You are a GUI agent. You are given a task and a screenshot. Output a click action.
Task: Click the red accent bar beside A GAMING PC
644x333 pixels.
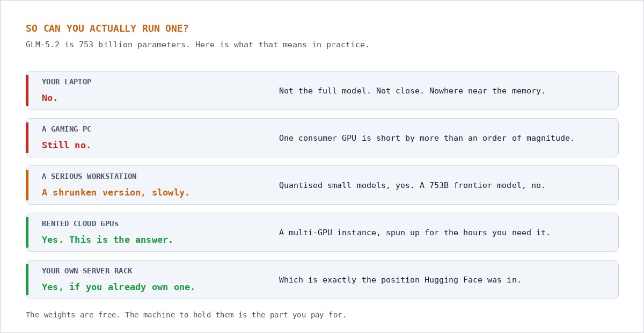coord(27,137)
